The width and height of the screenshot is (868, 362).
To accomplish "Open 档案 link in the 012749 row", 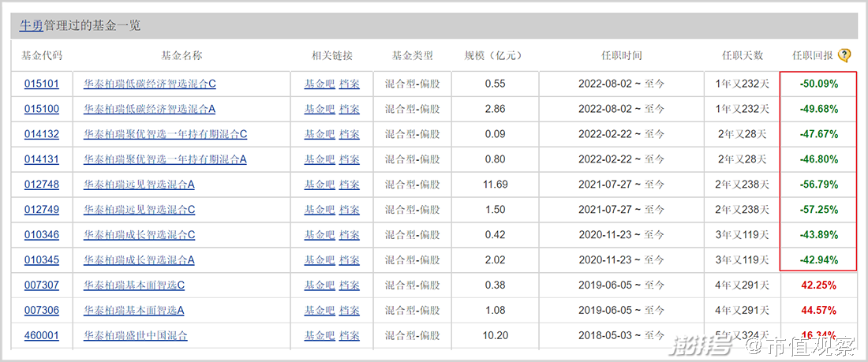I will 350,210.
